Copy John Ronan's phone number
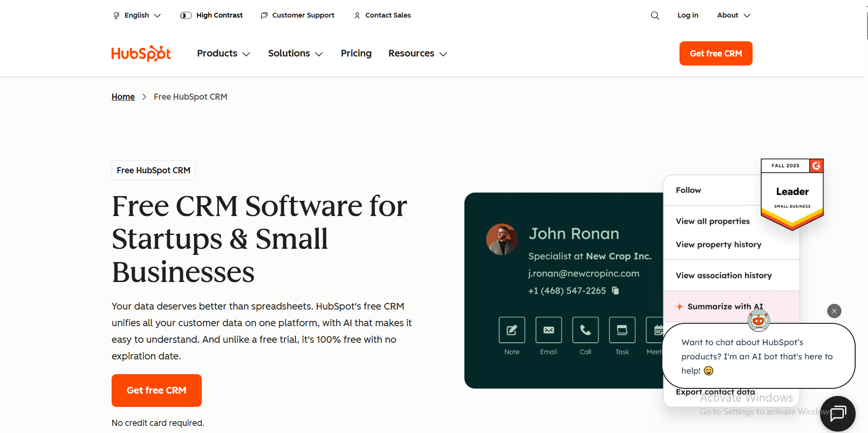868x433 pixels. [615, 291]
